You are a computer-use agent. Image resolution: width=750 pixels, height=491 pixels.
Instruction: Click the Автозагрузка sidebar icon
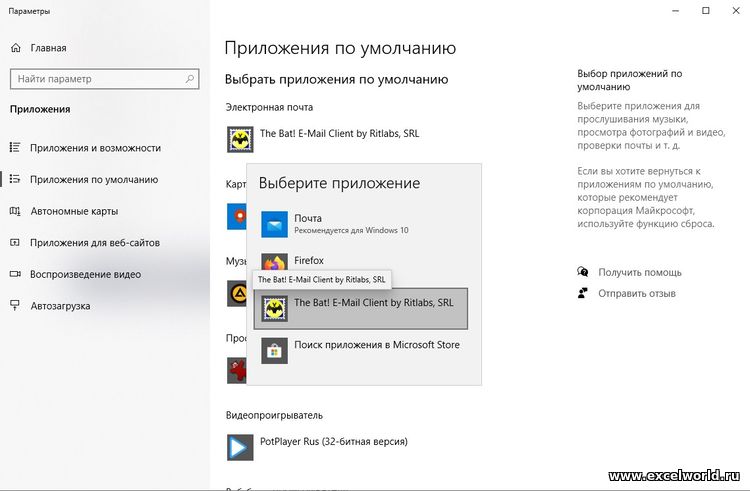click(x=15, y=305)
